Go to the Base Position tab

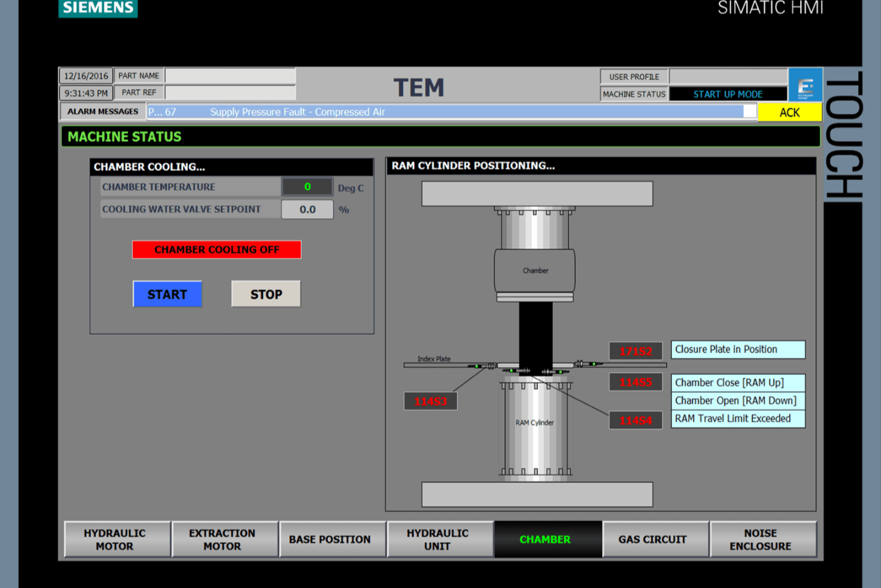coord(330,539)
